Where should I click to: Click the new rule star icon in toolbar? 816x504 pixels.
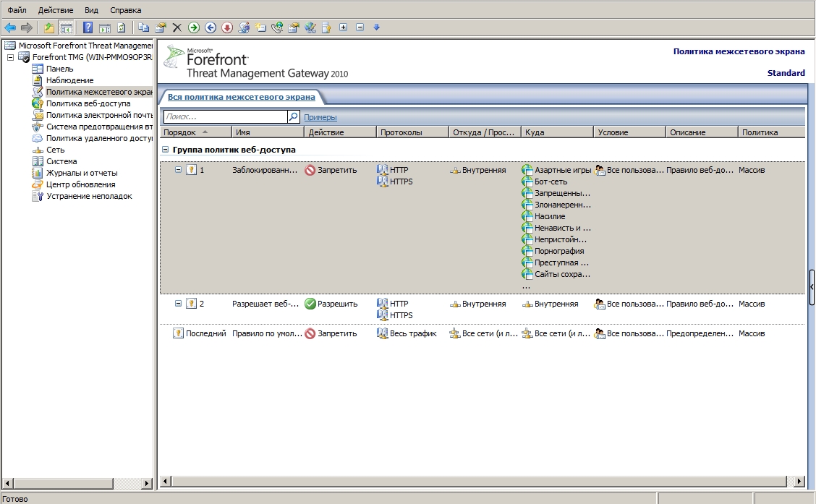coord(260,27)
